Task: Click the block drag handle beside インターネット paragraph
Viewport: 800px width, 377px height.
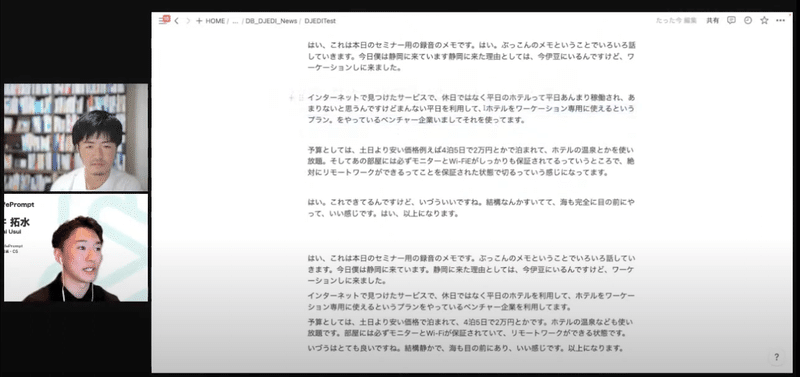Action: click(301, 97)
